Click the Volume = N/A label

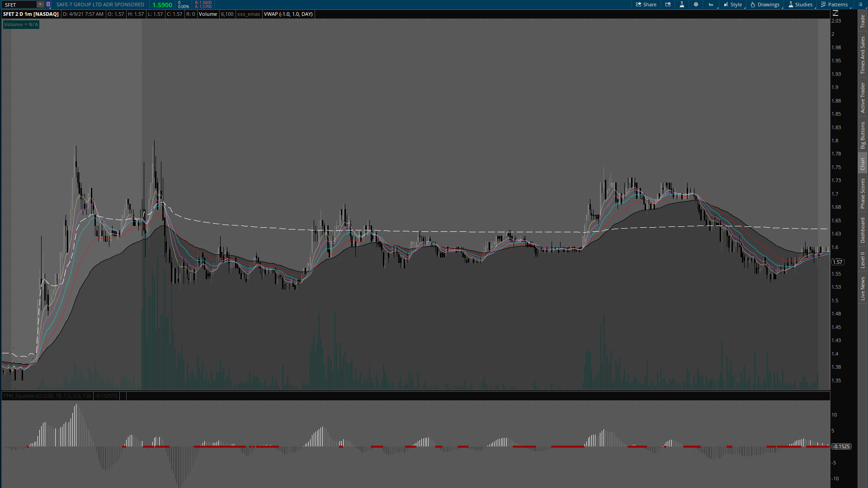coord(21,24)
